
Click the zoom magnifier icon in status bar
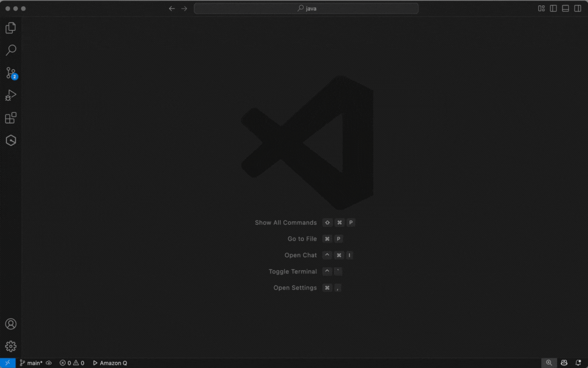(549, 363)
